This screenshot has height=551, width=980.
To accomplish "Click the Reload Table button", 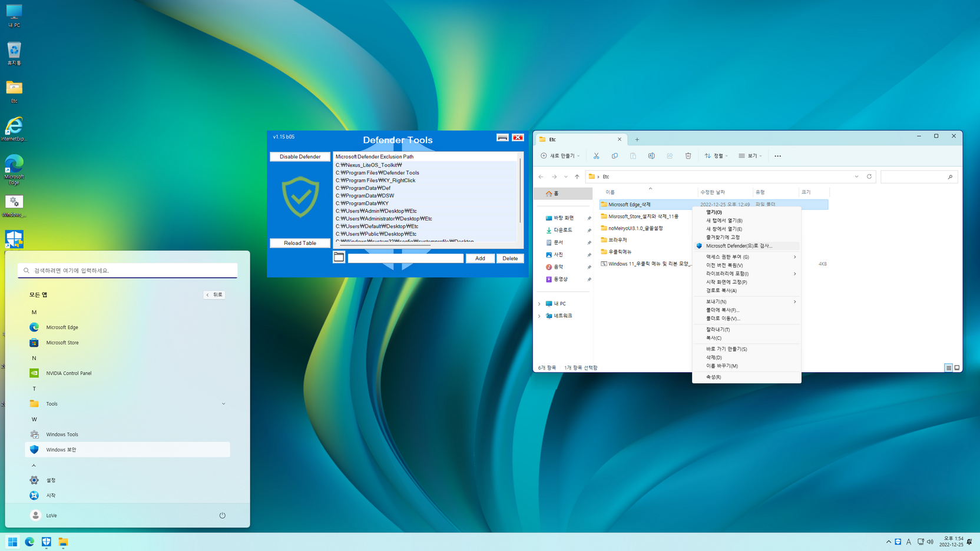I will point(300,243).
